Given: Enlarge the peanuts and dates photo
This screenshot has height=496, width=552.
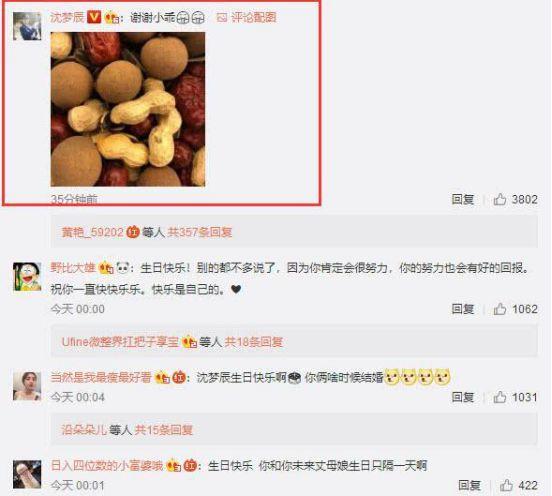Looking at the screenshot, I should [x=128, y=109].
